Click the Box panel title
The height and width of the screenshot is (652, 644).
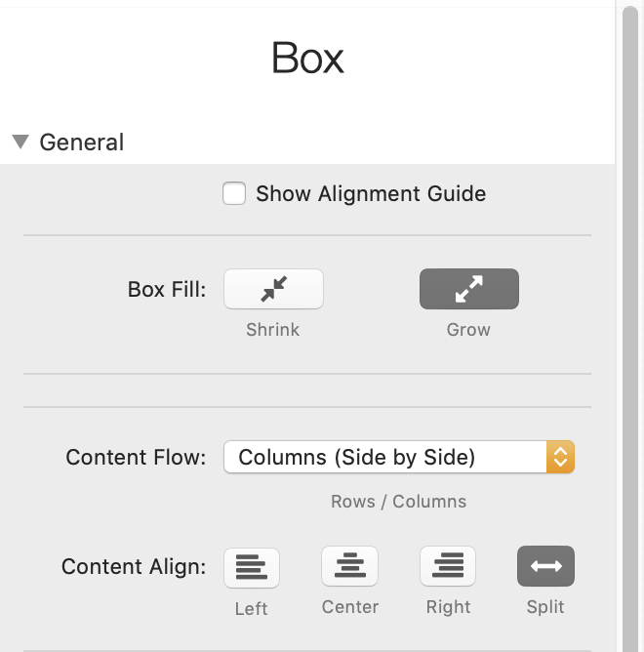coord(307,58)
